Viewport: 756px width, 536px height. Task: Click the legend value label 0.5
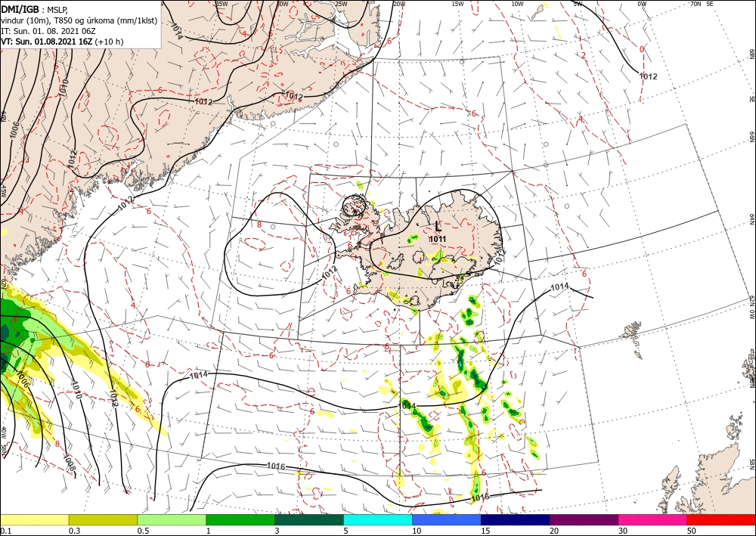pyautogui.click(x=143, y=531)
